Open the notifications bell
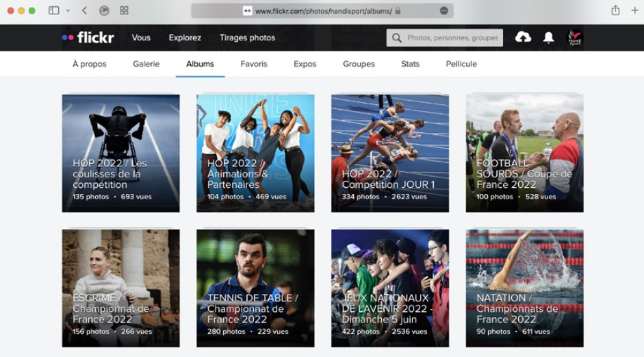The image size is (644, 357). point(548,38)
